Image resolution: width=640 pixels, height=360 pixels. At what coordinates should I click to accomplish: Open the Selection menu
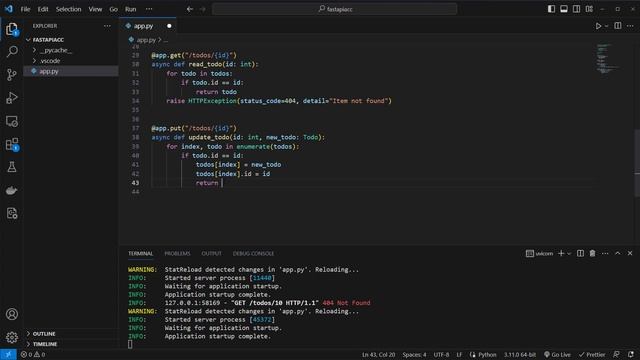[x=68, y=9]
